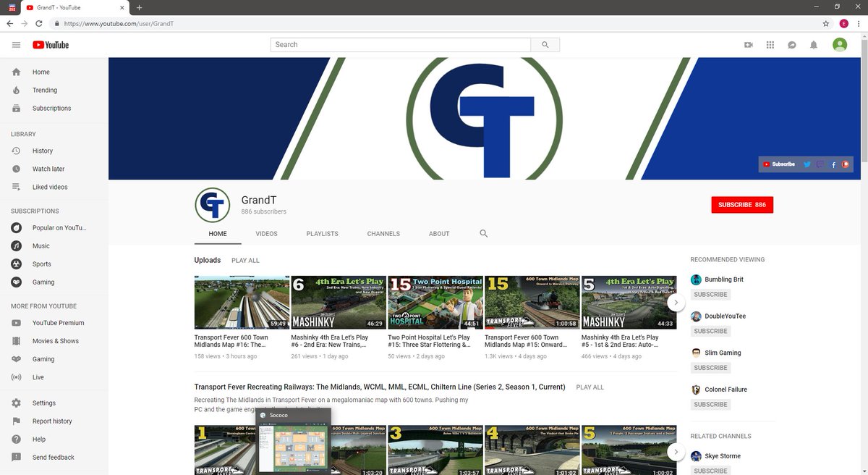
Task: Open Trending in the sidebar
Action: (54, 91)
